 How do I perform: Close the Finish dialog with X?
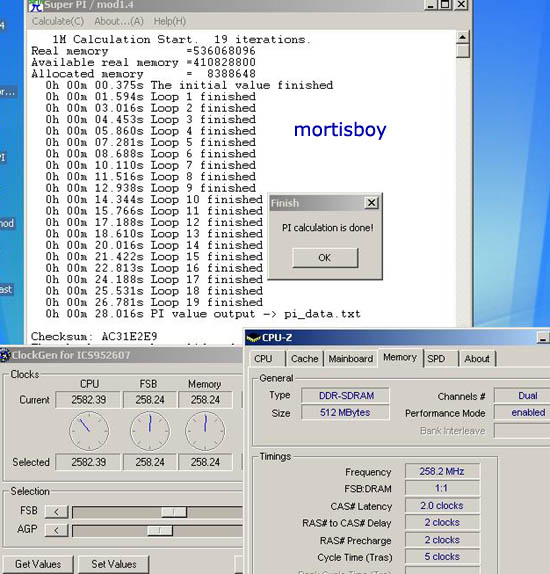371,202
